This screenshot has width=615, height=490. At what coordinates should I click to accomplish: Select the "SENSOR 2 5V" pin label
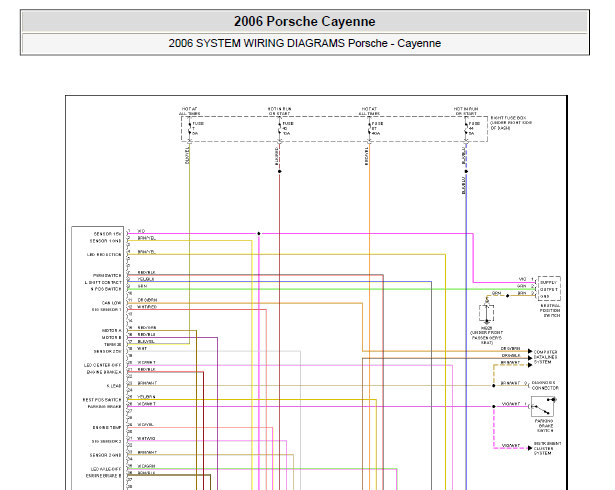(x=107, y=352)
